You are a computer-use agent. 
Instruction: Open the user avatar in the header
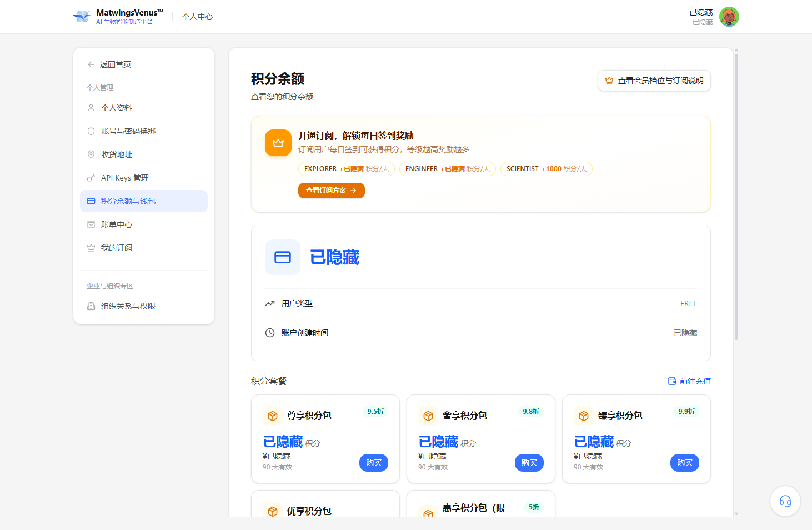click(729, 17)
